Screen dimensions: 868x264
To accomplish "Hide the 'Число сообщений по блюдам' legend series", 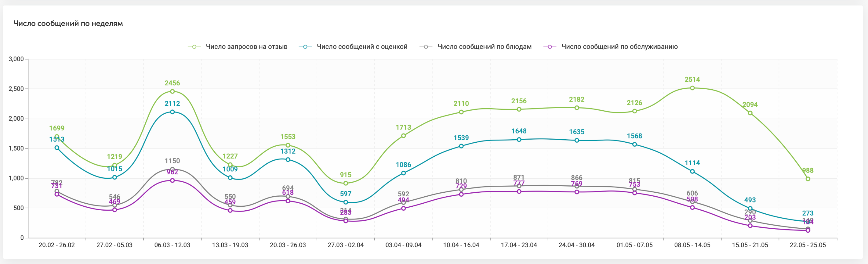I will click(475, 47).
